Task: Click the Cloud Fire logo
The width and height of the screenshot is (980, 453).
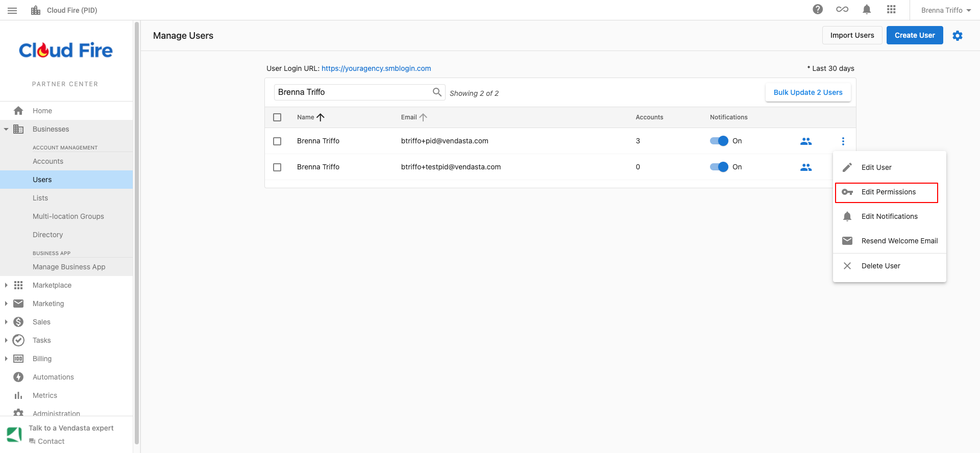Action: [x=66, y=50]
